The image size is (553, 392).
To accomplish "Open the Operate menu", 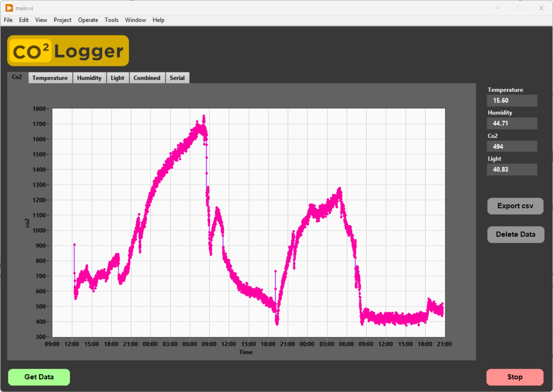I will click(x=88, y=20).
